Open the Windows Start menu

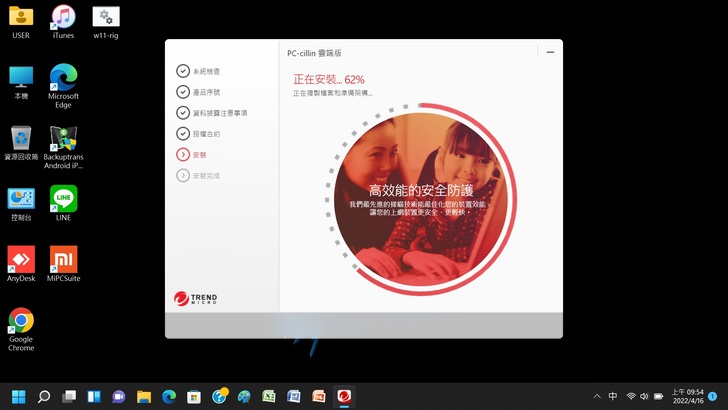click(x=19, y=397)
